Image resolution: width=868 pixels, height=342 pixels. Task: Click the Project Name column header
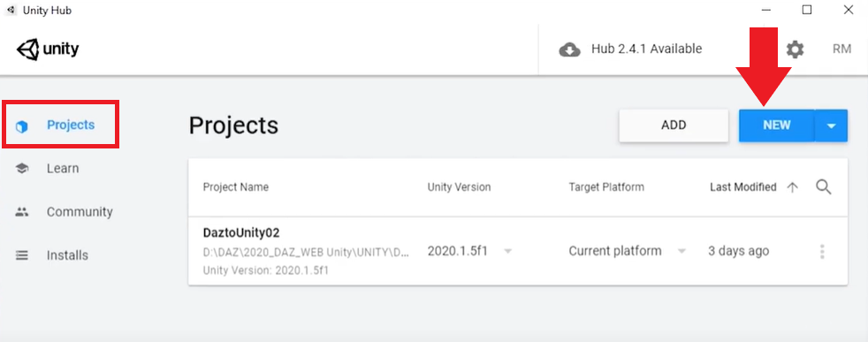[x=236, y=187]
